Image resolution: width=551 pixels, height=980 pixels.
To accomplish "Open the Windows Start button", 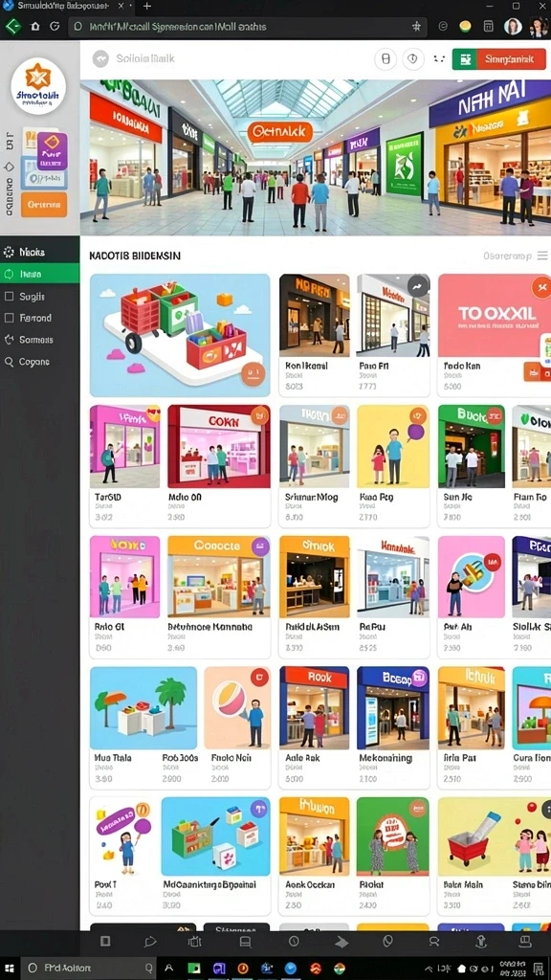I will pyautogui.click(x=10, y=968).
